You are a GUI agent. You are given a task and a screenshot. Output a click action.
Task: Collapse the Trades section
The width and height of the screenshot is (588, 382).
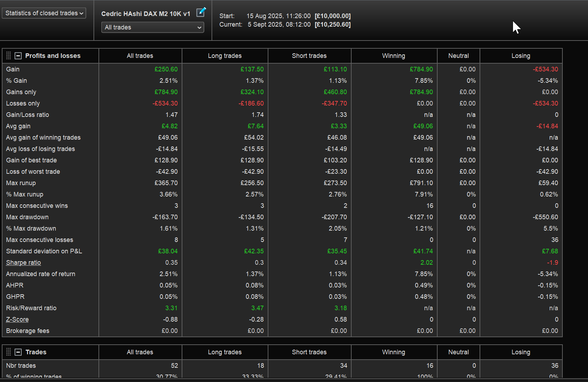pos(18,352)
